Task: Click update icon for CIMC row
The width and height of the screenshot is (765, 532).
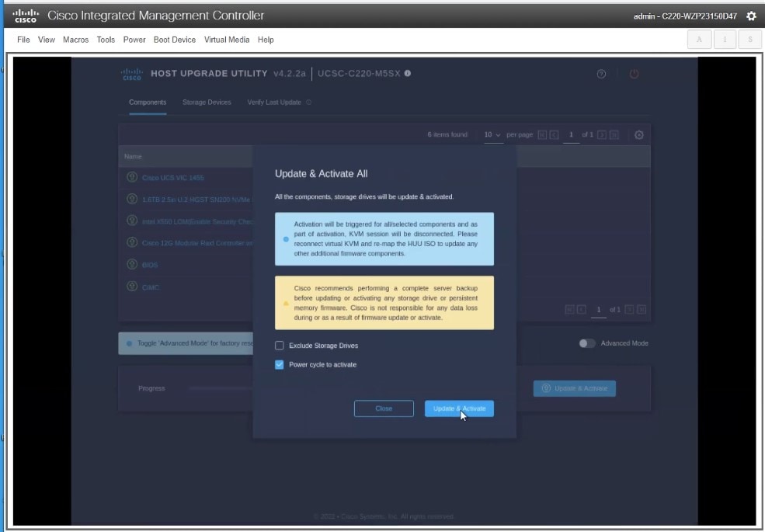Action: 132,287
